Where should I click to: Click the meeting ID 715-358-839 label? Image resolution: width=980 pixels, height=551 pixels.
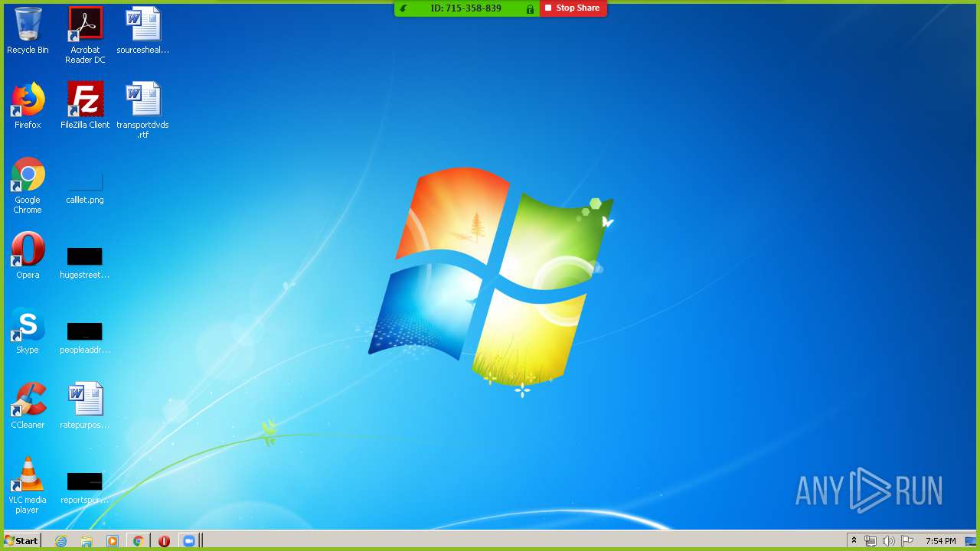465,8
